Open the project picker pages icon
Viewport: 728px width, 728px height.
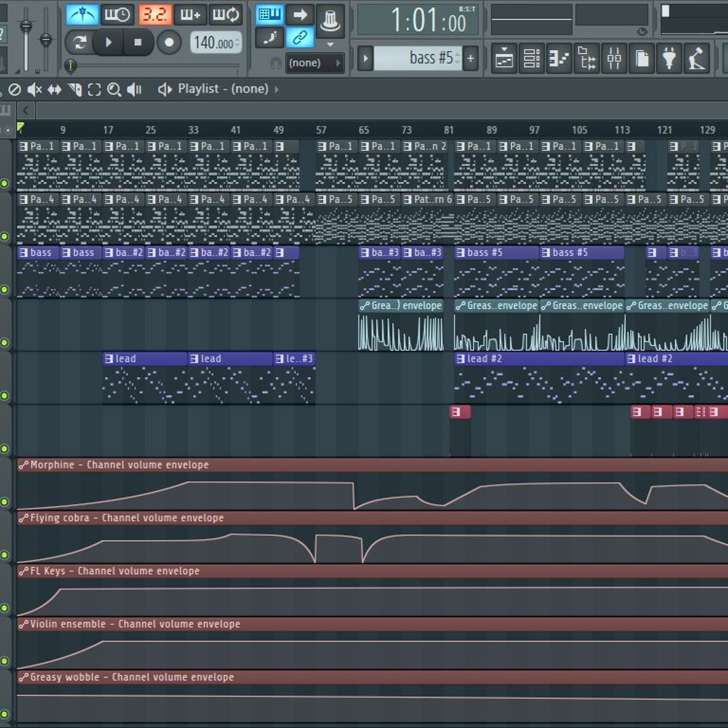(x=642, y=58)
